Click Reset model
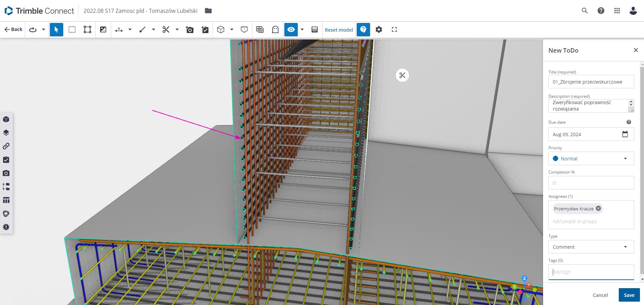Screen dimensions: 644x305 339,30
